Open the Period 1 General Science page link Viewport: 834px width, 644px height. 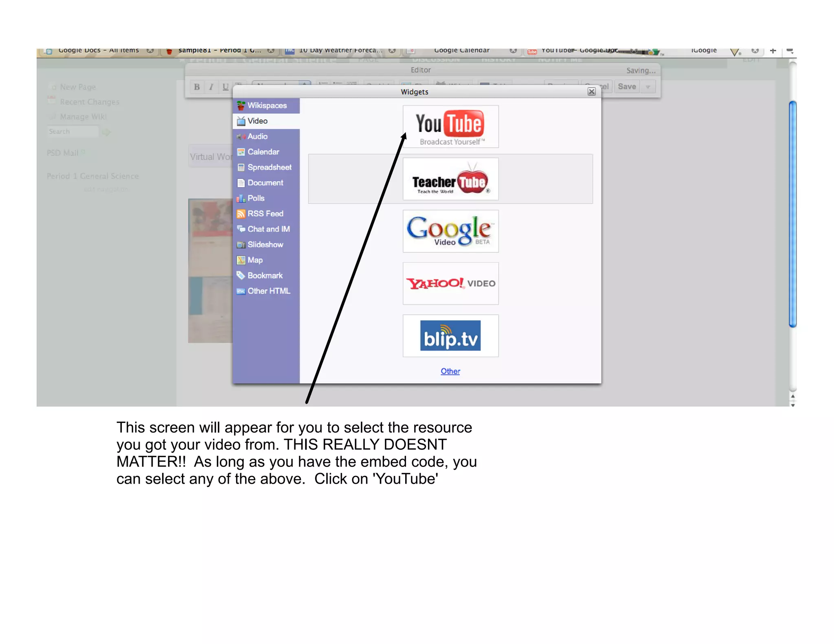pyautogui.click(x=93, y=176)
